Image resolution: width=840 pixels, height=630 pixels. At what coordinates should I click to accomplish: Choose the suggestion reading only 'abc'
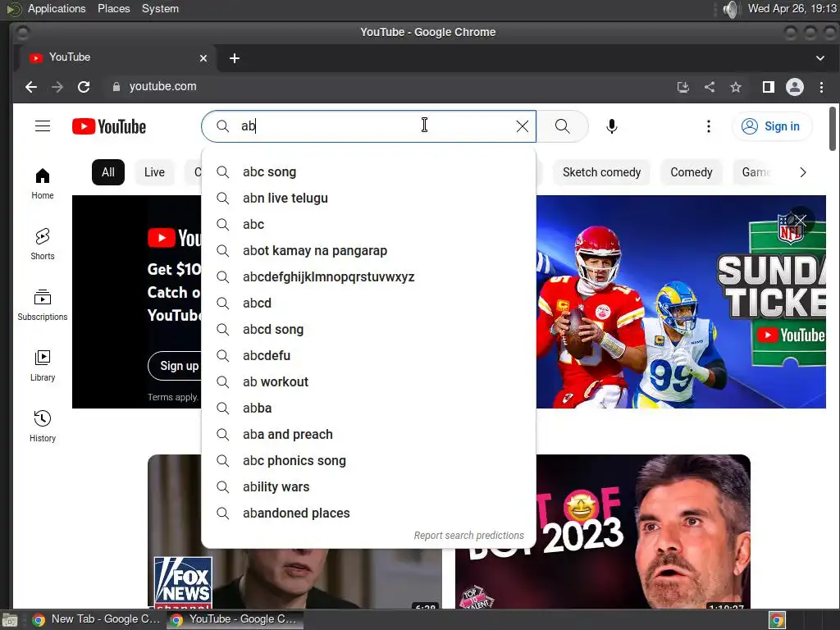[368, 225]
